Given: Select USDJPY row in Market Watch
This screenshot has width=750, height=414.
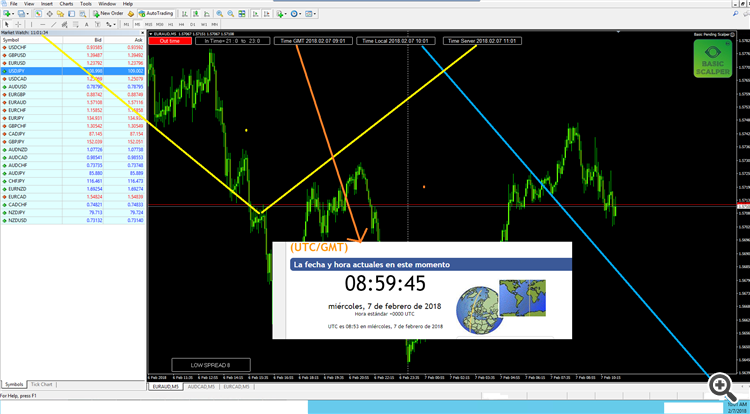Looking at the screenshot, I should [73, 71].
